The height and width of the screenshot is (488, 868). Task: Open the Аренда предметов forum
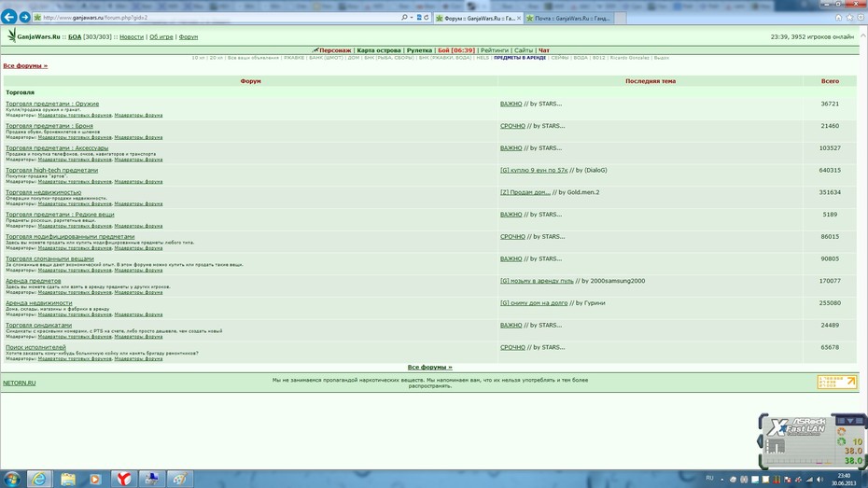34,281
